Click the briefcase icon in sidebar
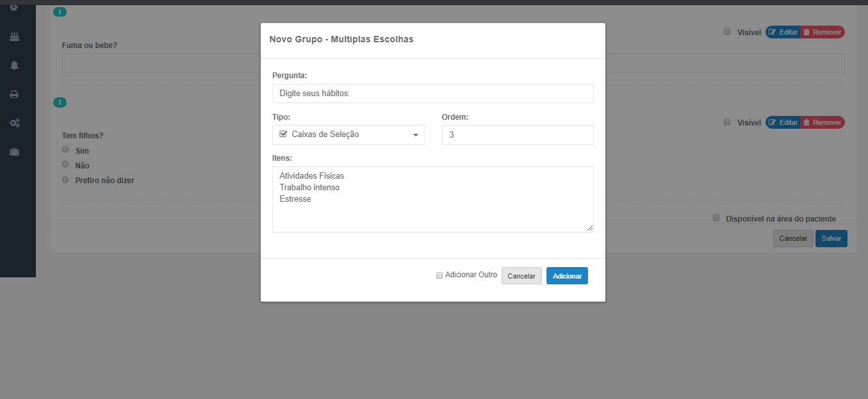The width and height of the screenshot is (868, 399). pyautogui.click(x=14, y=152)
